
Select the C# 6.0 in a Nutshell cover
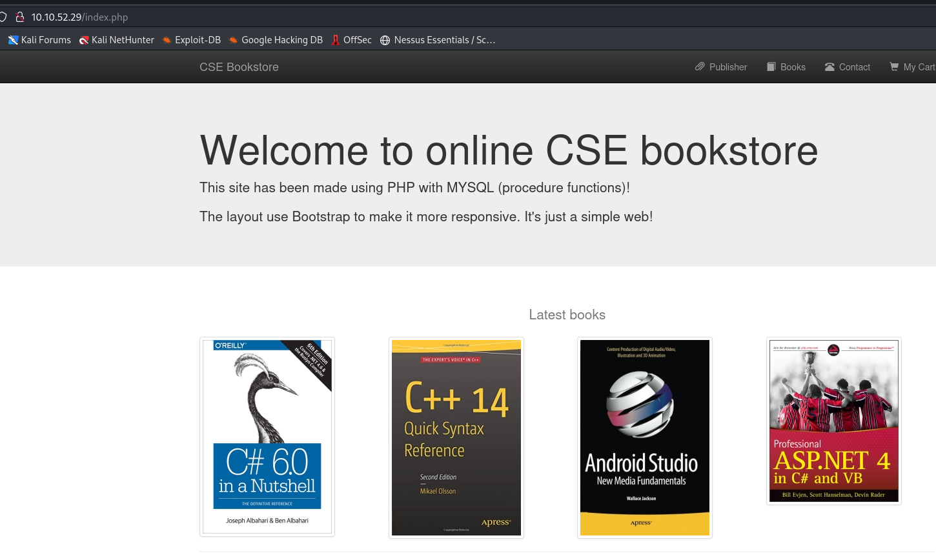[x=267, y=437]
